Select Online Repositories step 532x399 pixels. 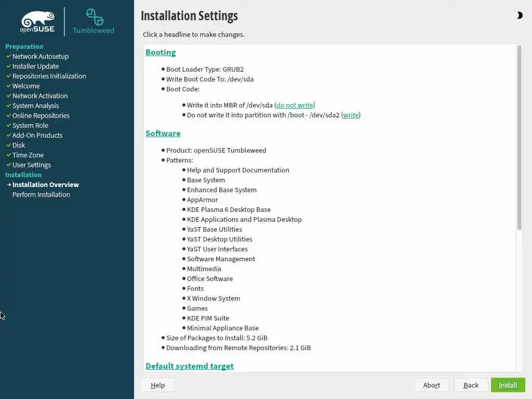pyautogui.click(x=41, y=115)
